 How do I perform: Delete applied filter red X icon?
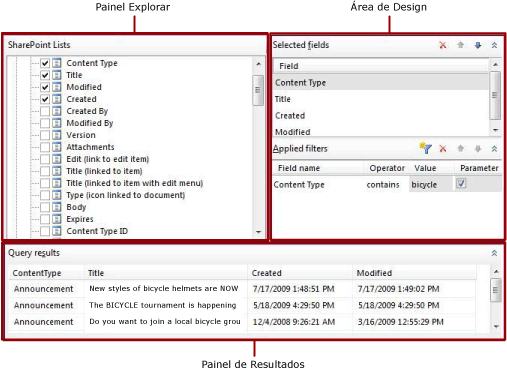[443, 149]
